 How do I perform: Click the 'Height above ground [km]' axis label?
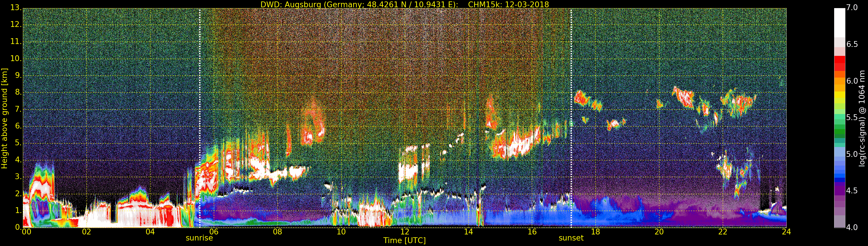coord(4,118)
